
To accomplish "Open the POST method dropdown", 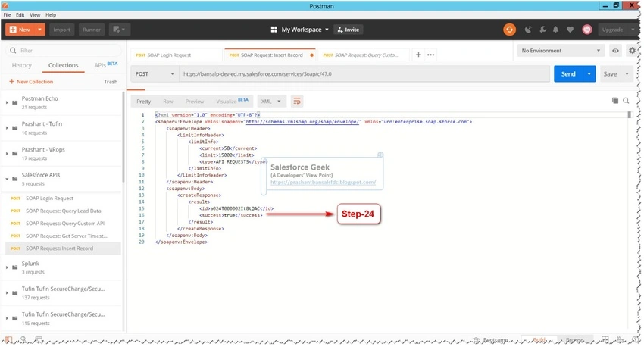I will pos(155,74).
